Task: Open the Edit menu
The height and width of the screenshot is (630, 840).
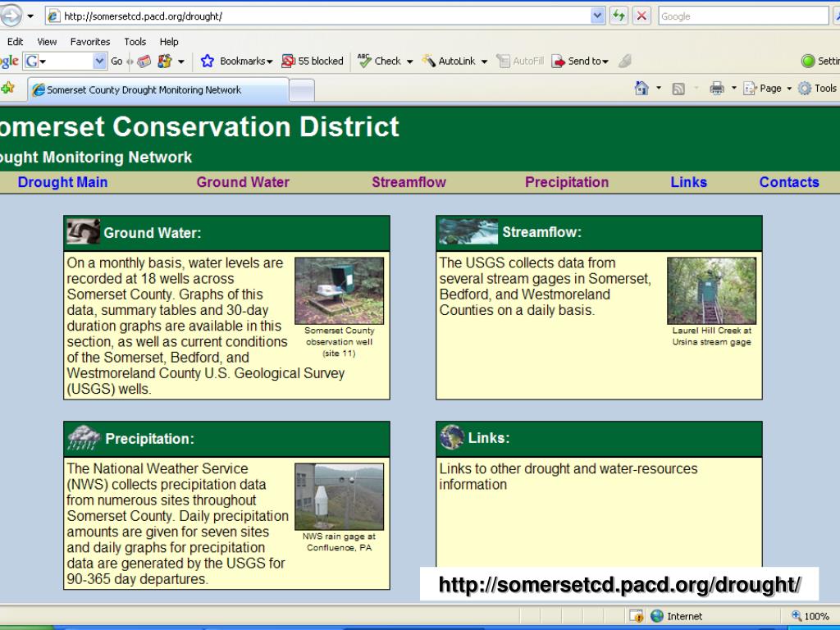Action: pyautogui.click(x=15, y=42)
